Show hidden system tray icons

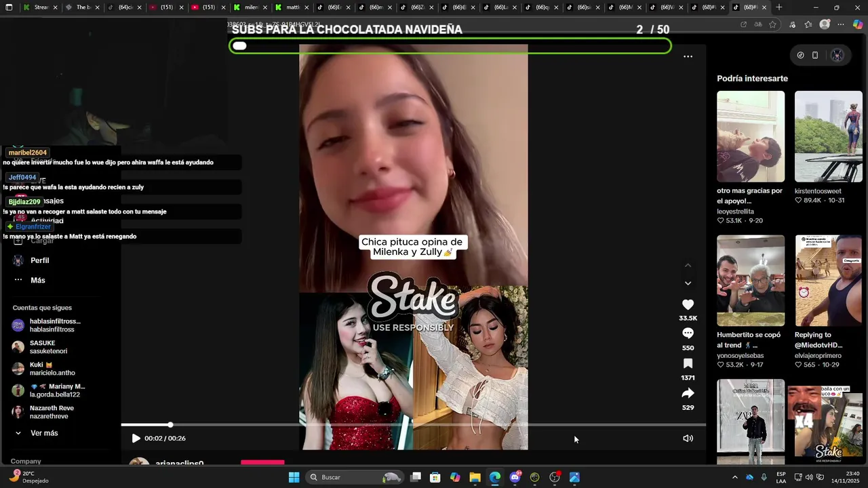(734, 477)
